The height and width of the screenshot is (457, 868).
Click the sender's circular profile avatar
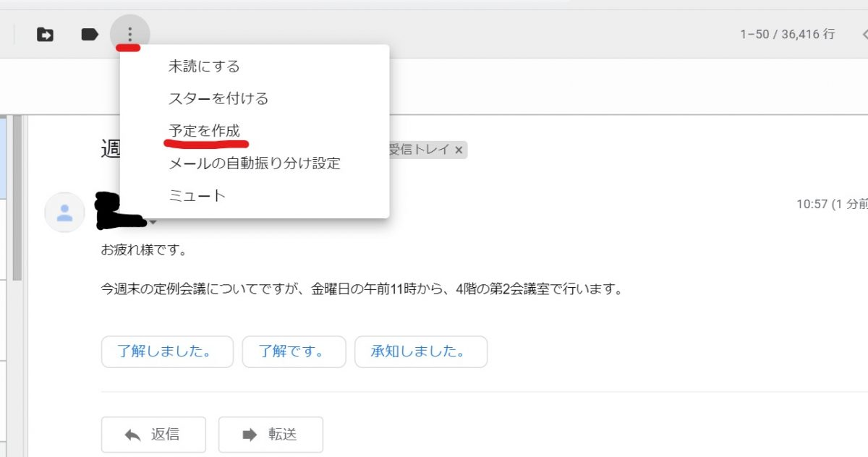point(64,212)
